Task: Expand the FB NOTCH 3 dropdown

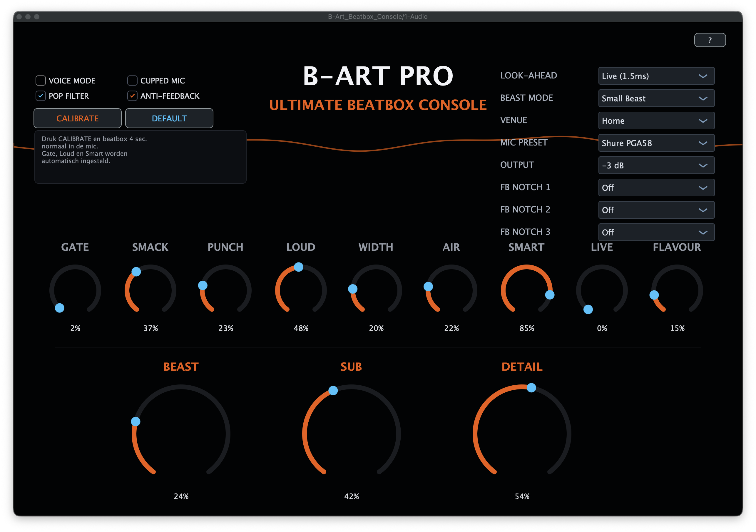Action: 656,232
